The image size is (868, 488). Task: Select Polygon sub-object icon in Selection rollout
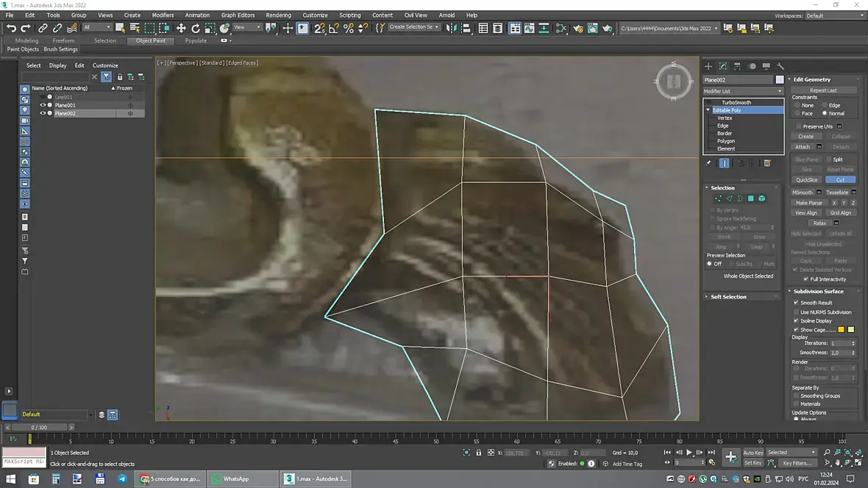[x=751, y=198]
